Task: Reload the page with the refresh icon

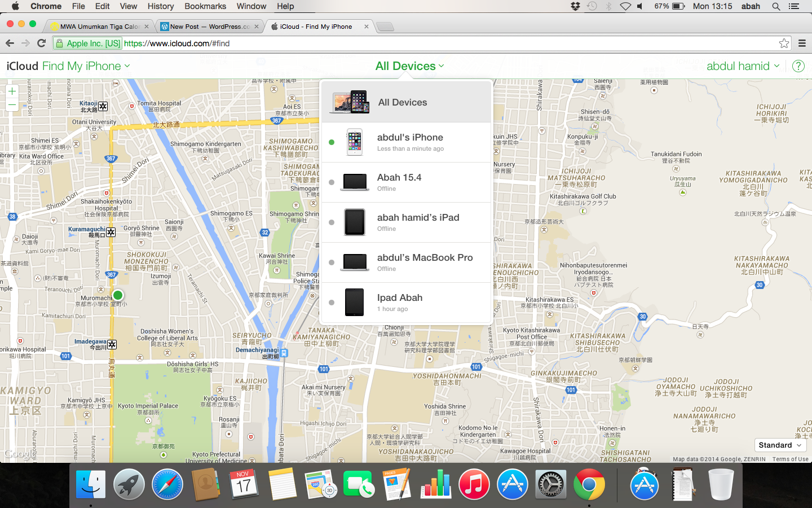Action: pyautogui.click(x=41, y=43)
